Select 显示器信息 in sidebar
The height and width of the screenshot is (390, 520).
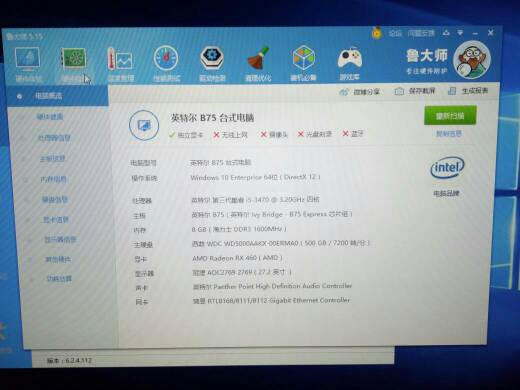pos(60,240)
